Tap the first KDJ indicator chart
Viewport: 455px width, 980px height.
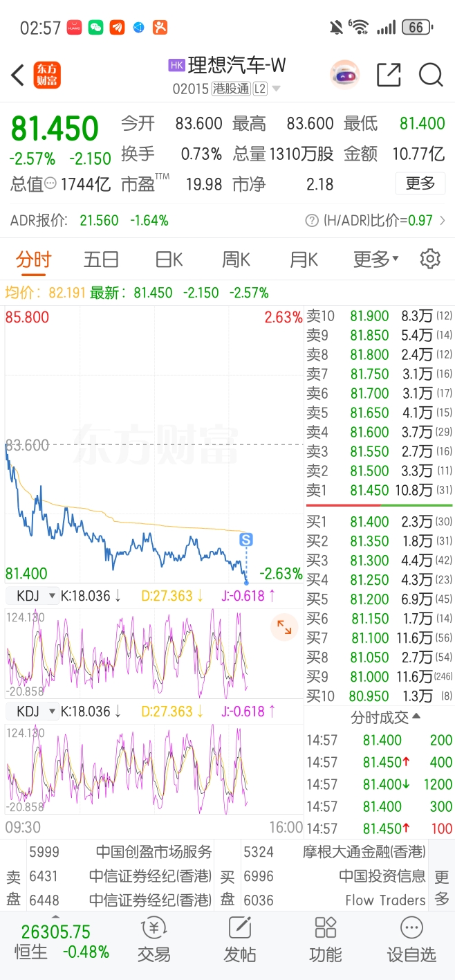click(154, 653)
